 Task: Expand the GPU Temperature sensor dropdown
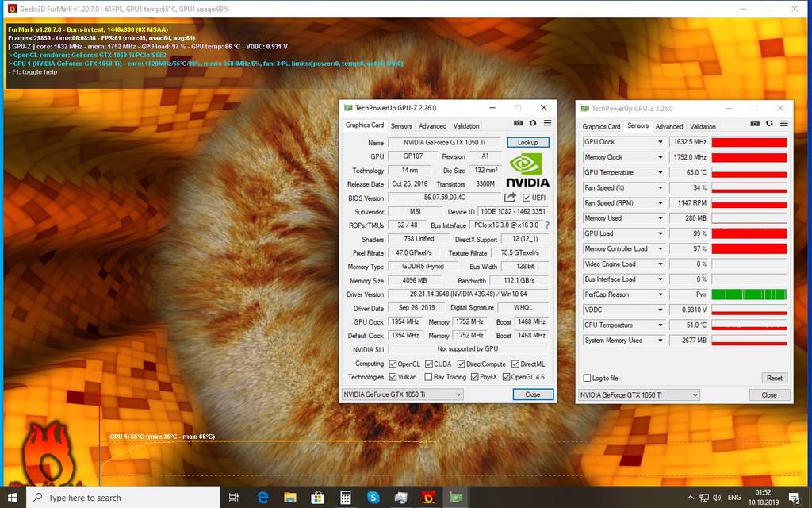(x=661, y=172)
